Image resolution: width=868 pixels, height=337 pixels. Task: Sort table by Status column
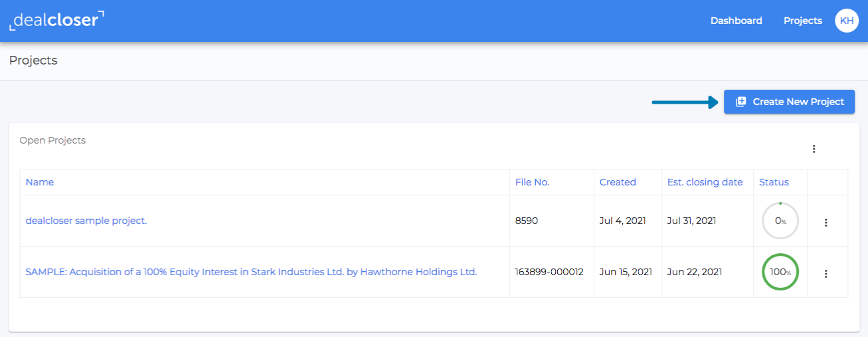[774, 182]
